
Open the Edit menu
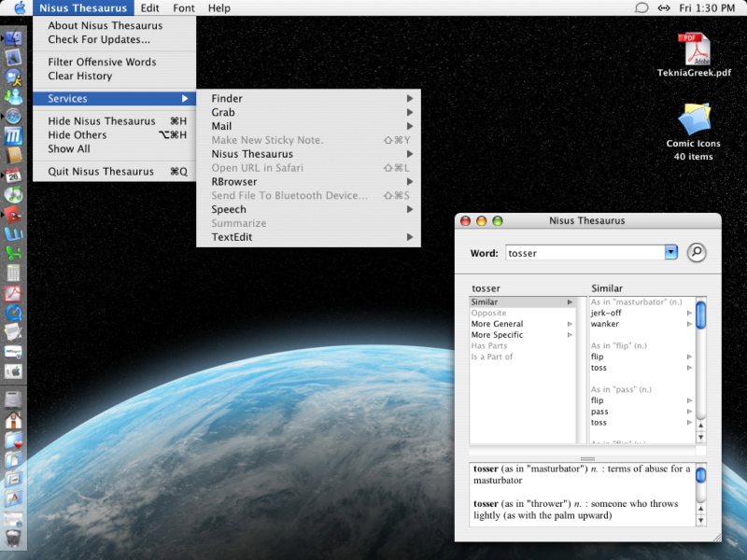tap(149, 8)
